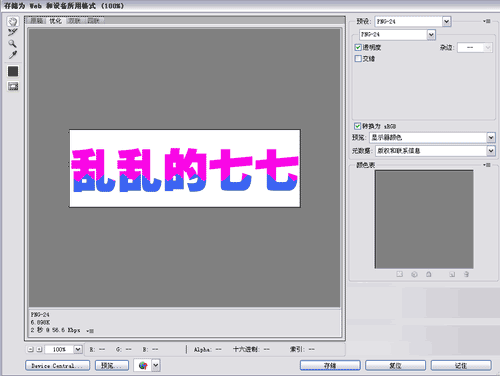Toggle slices visibility button
The height and width of the screenshot is (376, 500).
point(13,86)
